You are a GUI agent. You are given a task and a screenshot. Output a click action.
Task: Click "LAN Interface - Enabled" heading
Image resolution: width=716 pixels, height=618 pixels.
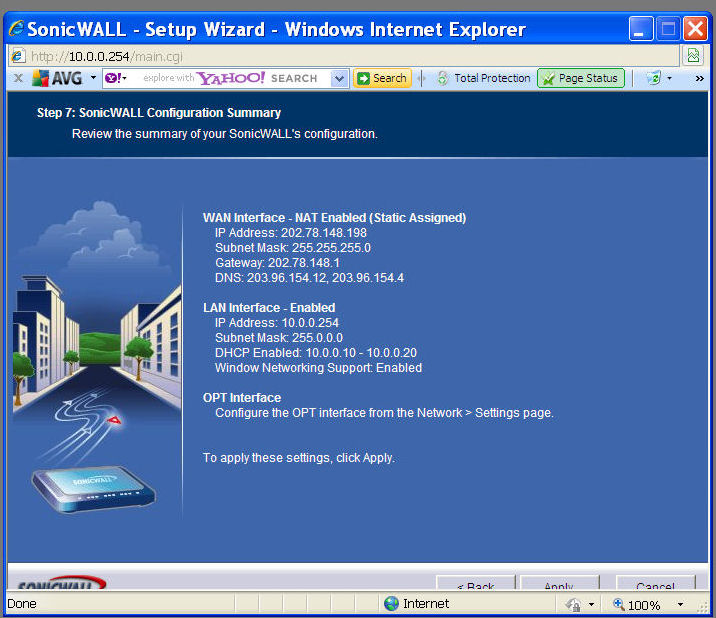click(x=269, y=308)
